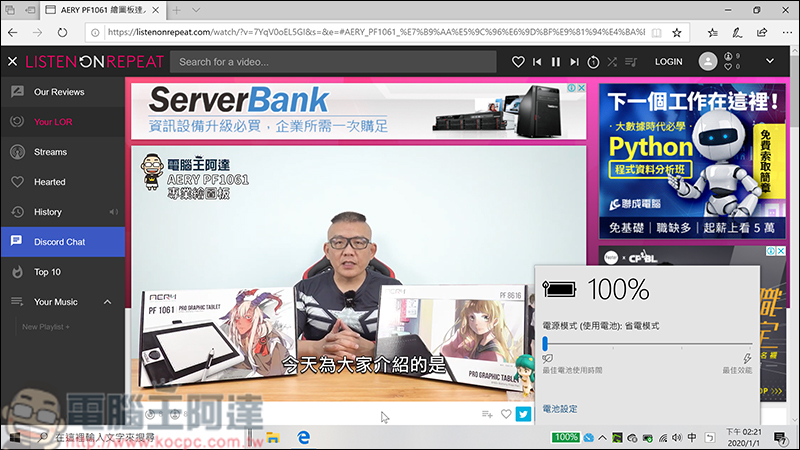Show hidden system tray icons
This screenshot has height=450, width=800.
[602, 438]
